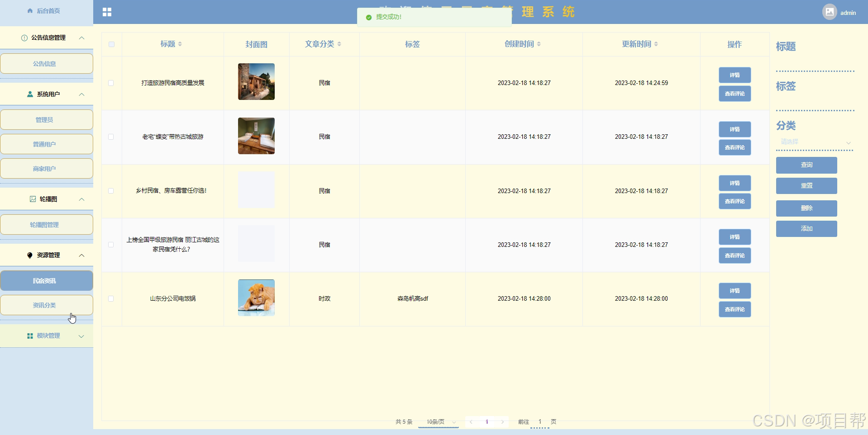The height and width of the screenshot is (435, 868).
Task: Click 详情 for 山东分公司电饭锅
Action: (x=734, y=291)
